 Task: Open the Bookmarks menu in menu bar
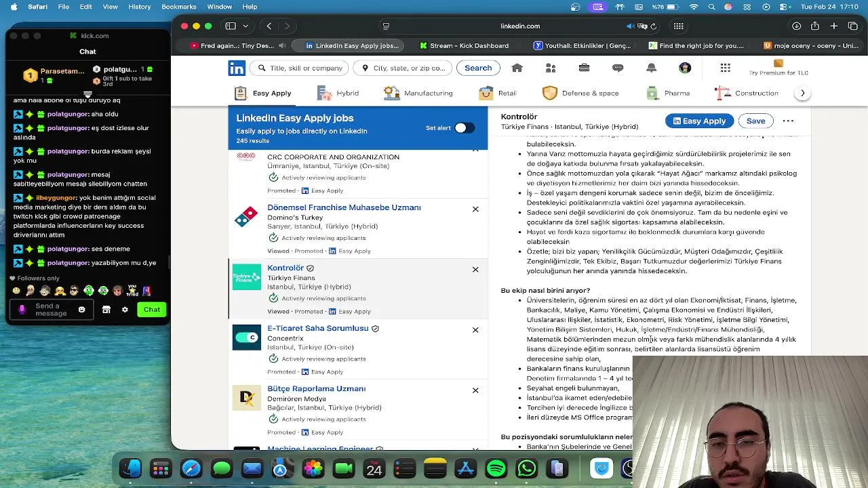pos(179,7)
